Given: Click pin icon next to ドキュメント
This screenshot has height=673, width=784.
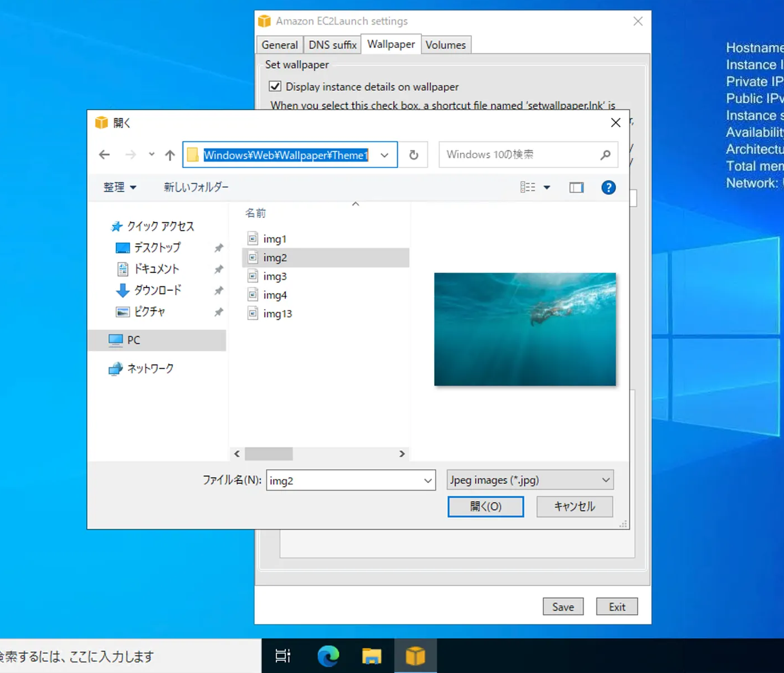Looking at the screenshot, I should pyautogui.click(x=218, y=269).
